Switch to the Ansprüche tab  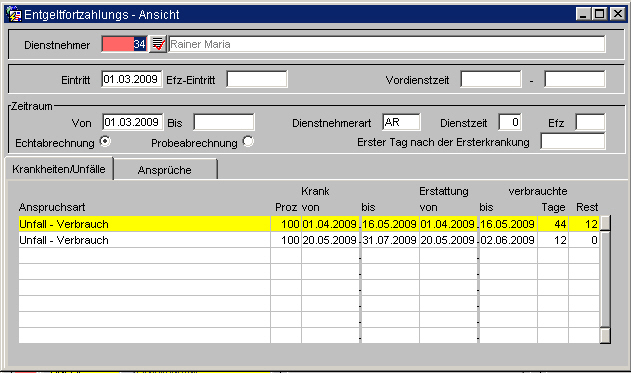point(165,170)
